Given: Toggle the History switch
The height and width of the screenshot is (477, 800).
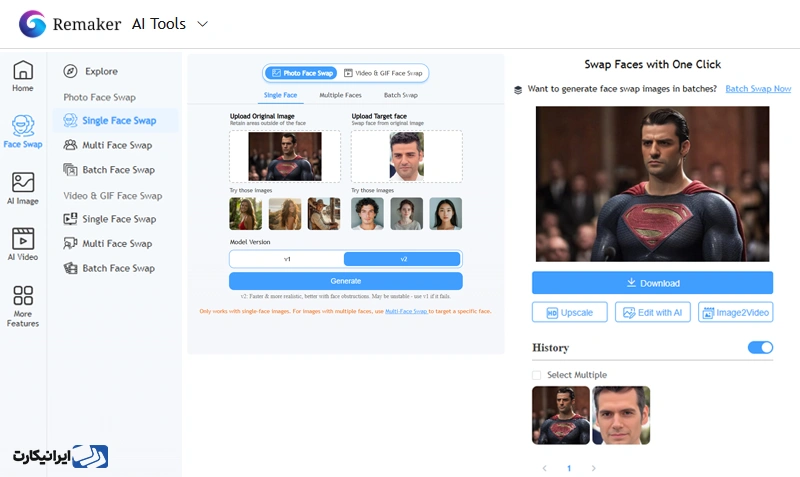Looking at the screenshot, I should (760, 347).
